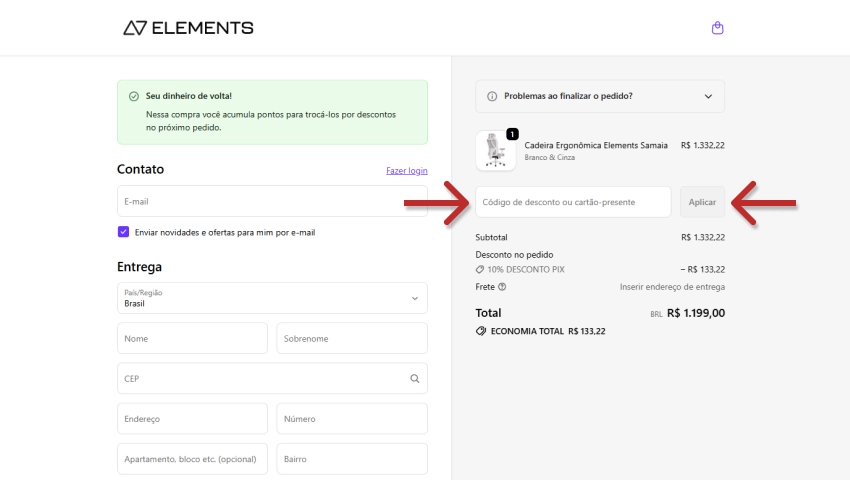Click the − R$ 133,22 discount amount

703,270
